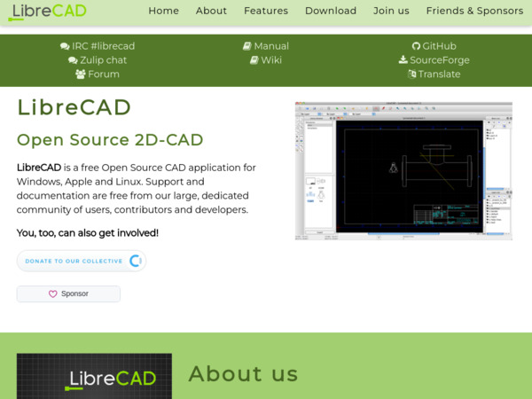The height and width of the screenshot is (399, 532).
Task: Open the Features menu item
Action: click(x=266, y=11)
